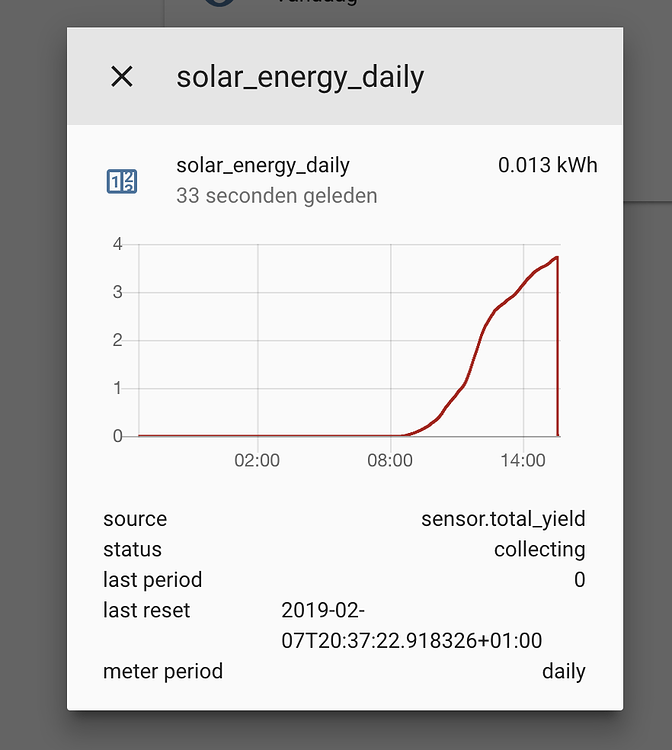Screen dimensions: 672x750
Task: Click the sensor.total_yield source value
Action: point(503,519)
